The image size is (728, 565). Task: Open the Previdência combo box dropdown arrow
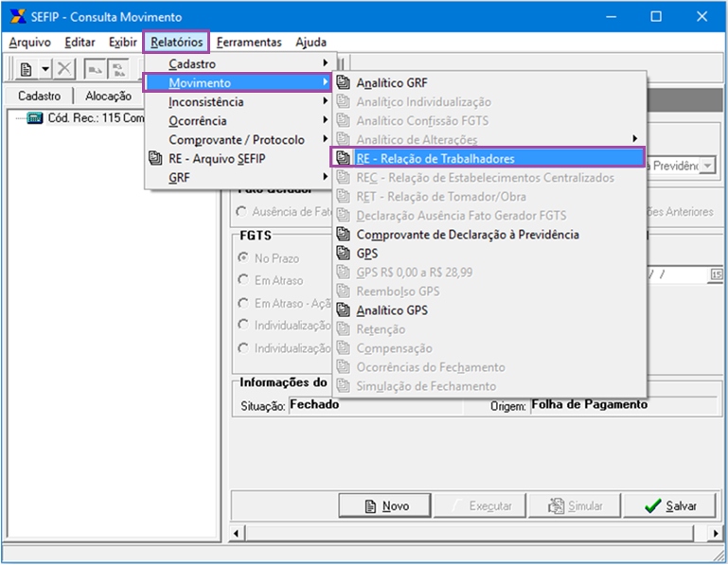pos(707,166)
